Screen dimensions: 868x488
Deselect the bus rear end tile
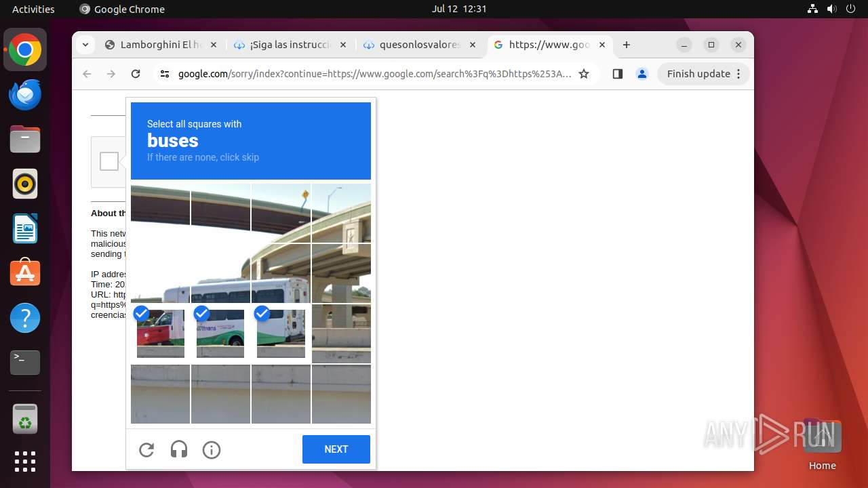(x=281, y=333)
